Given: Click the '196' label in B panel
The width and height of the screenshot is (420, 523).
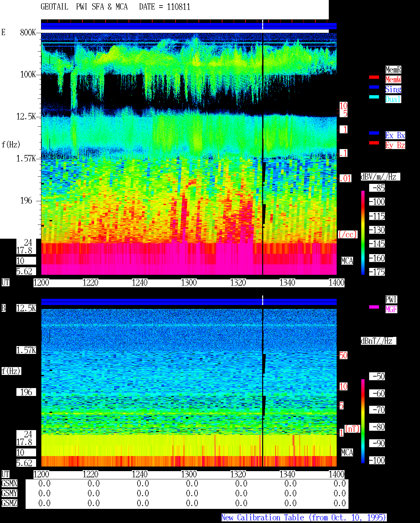Looking at the screenshot, I should [x=26, y=392].
